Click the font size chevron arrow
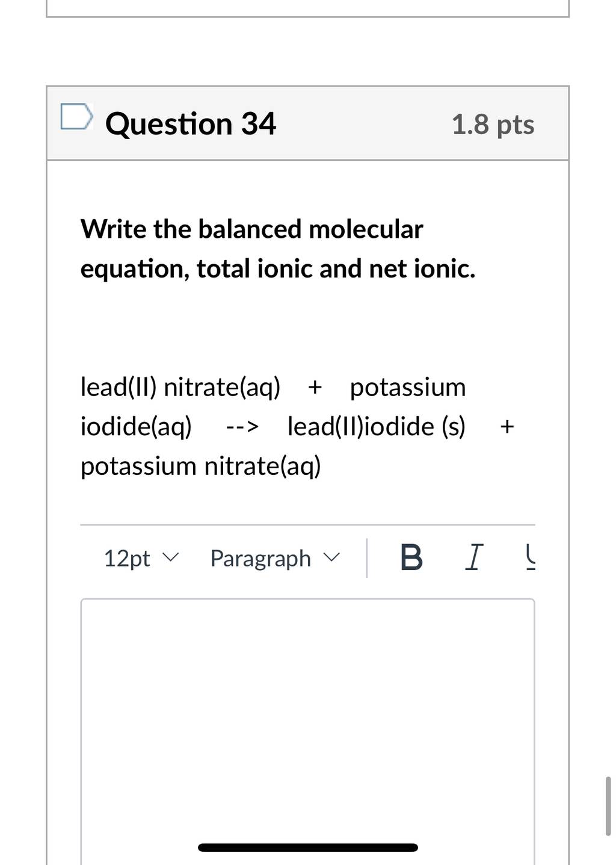 (x=171, y=557)
